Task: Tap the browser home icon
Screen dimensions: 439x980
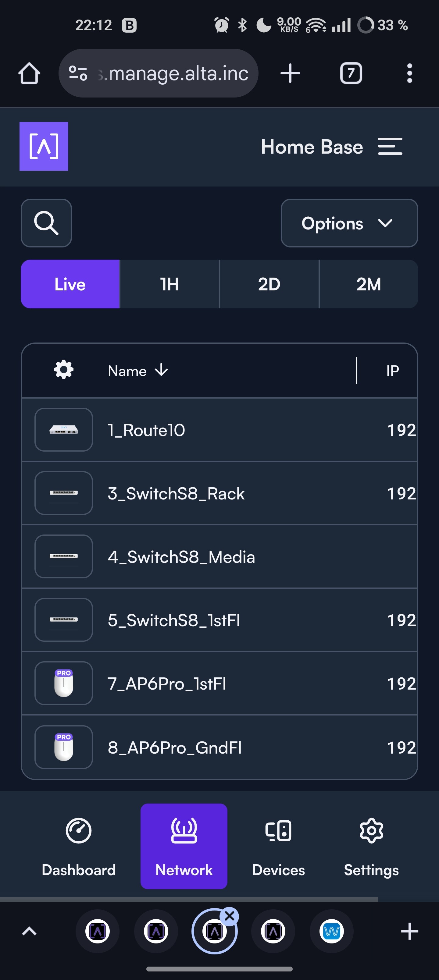Action: 29,73
